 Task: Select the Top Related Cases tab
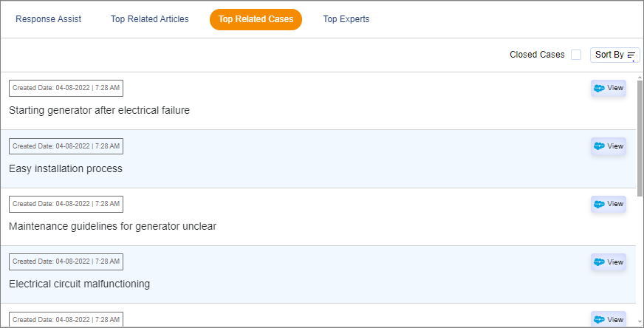pyautogui.click(x=256, y=19)
